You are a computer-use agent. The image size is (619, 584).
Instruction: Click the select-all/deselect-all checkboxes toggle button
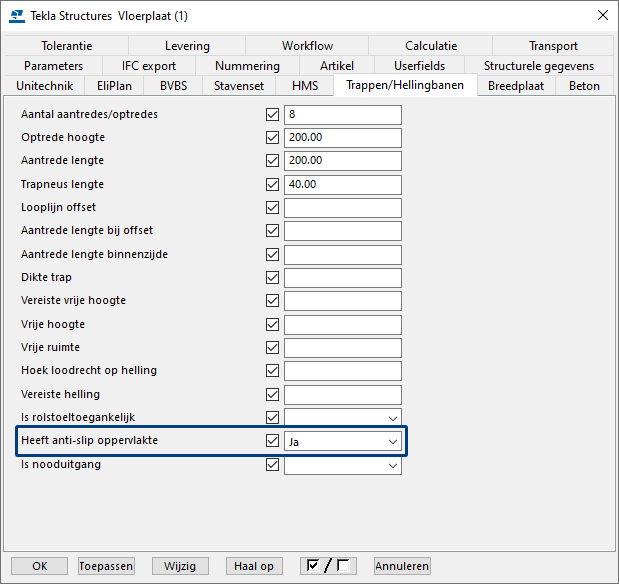[x=330, y=566]
